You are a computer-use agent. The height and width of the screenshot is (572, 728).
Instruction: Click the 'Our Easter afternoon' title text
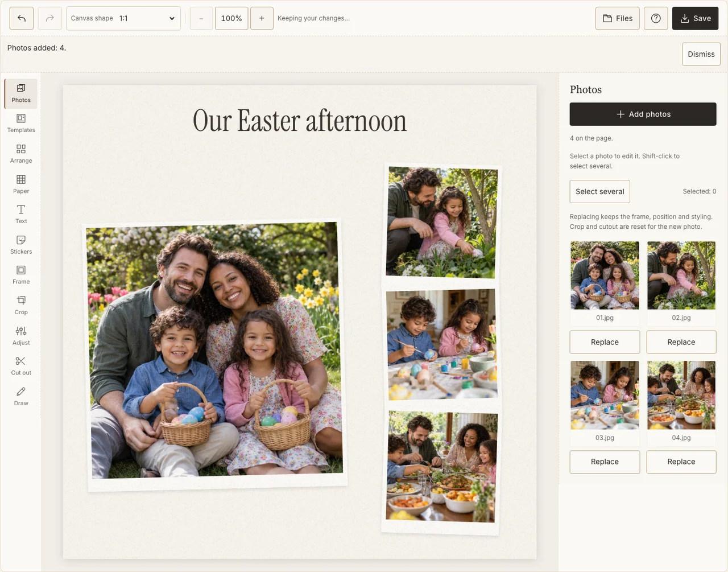click(x=300, y=121)
